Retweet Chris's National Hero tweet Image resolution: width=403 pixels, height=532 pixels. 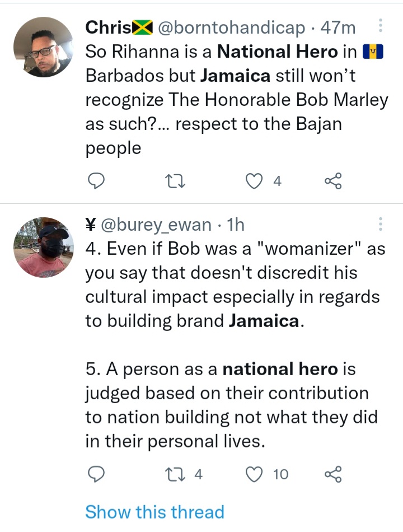[x=175, y=181]
